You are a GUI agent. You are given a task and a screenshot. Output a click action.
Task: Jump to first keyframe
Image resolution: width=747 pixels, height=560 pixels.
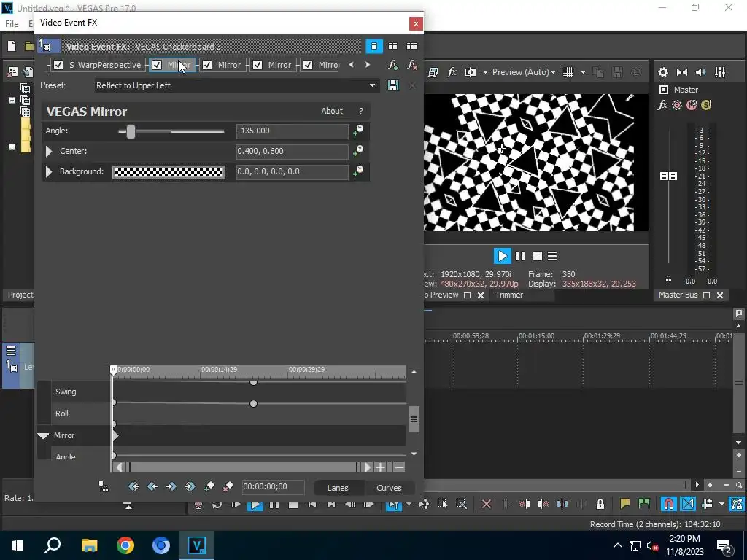click(x=133, y=486)
